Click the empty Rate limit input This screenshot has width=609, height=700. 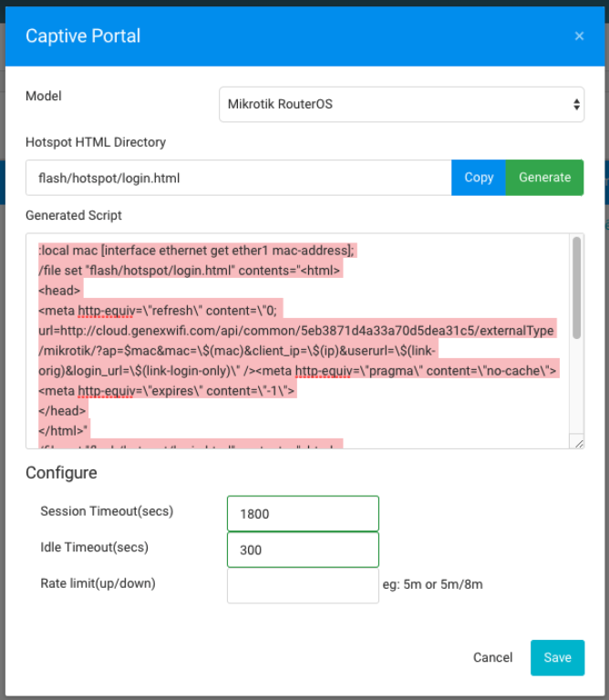[x=303, y=586]
